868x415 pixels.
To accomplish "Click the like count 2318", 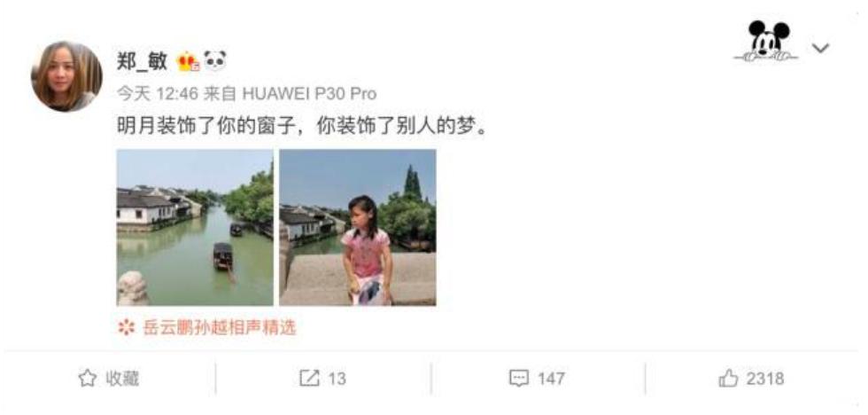I will pos(765,379).
